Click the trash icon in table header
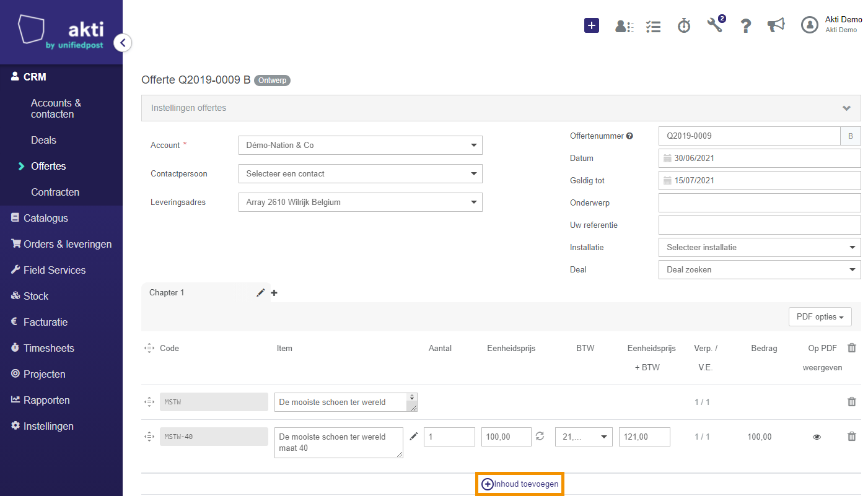868x496 pixels. 852,348
